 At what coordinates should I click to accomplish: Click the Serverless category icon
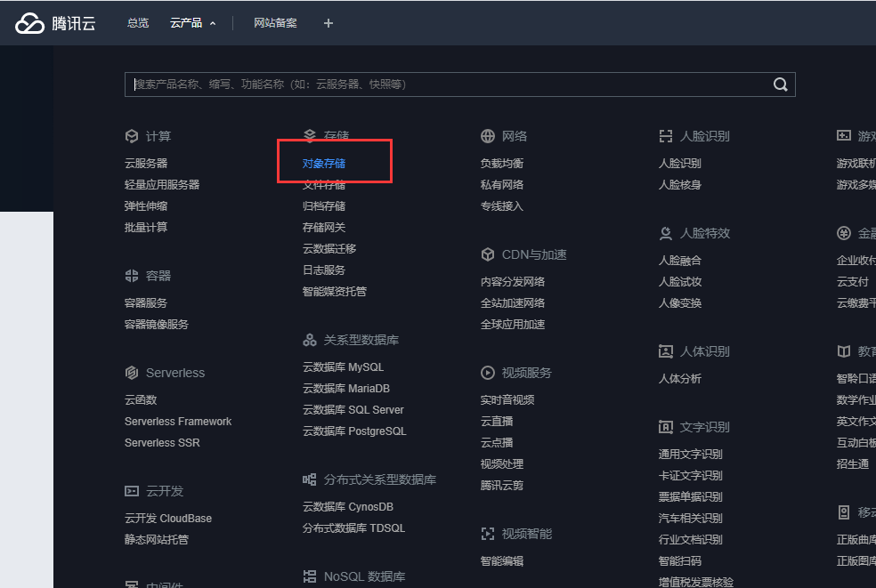131,373
